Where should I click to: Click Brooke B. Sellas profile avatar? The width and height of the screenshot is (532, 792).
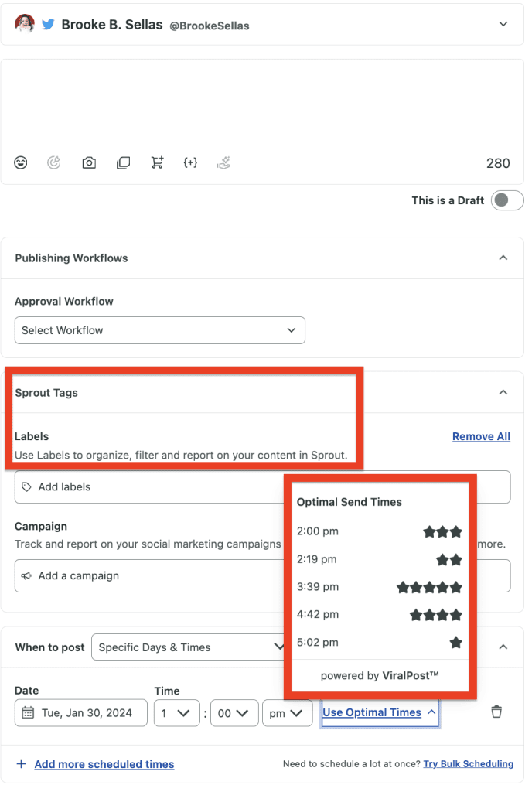click(x=25, y=23)
